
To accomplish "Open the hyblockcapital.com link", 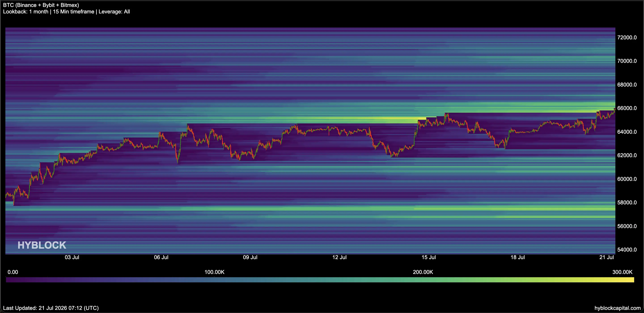I will point(617,308).
